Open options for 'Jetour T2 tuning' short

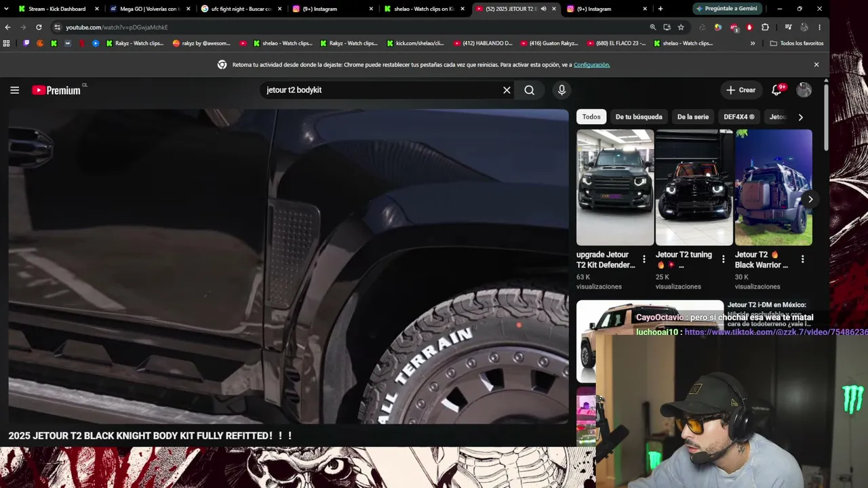click(x=724, y=260)
